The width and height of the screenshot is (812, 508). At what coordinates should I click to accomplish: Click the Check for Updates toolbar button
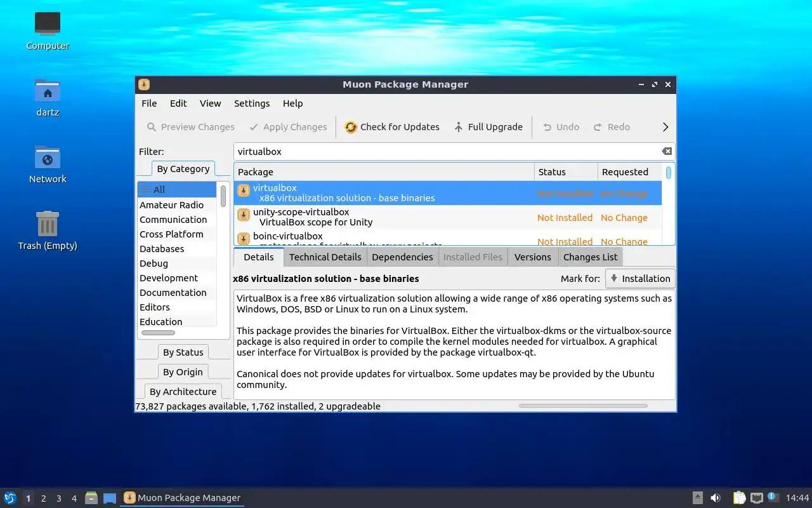[392, 127]
